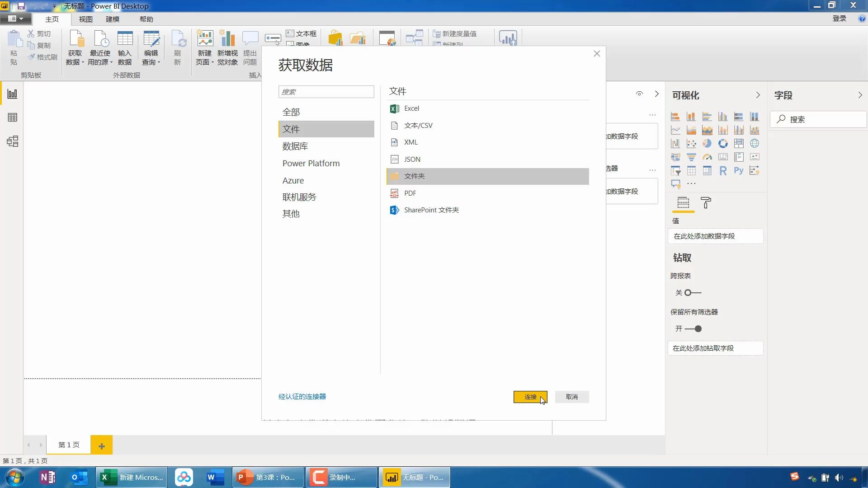868x488 pixels.
Task: Enable visibility toggle in 可视化 panel
Action: [639, 94]
